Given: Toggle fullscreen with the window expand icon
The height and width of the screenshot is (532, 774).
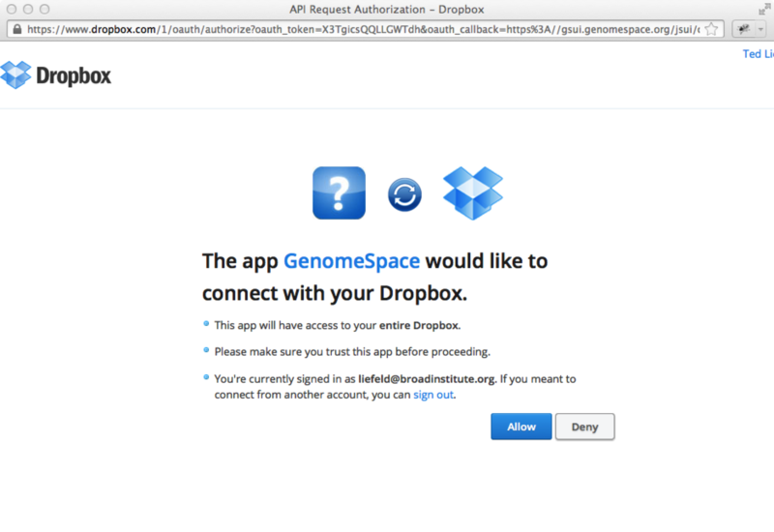Looking at the screenshot, I should click(764, 10).
